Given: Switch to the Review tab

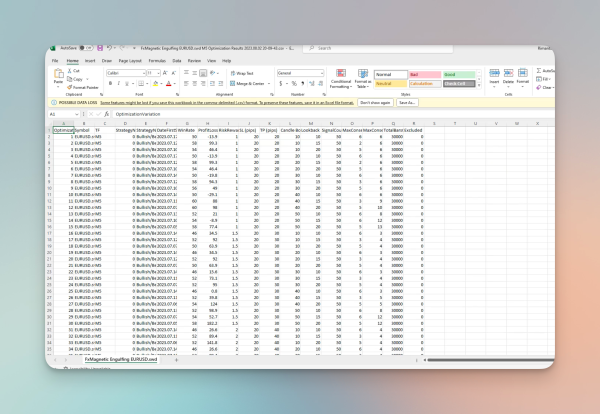Looking at the screenshot, I should pos(194,60).
